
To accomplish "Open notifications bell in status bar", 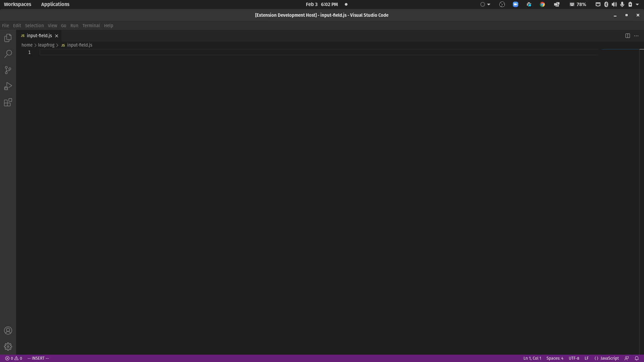I will pos(637,358).
